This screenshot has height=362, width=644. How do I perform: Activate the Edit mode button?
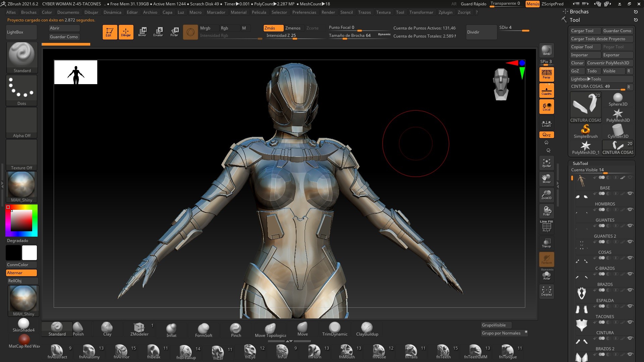[110, 32]
